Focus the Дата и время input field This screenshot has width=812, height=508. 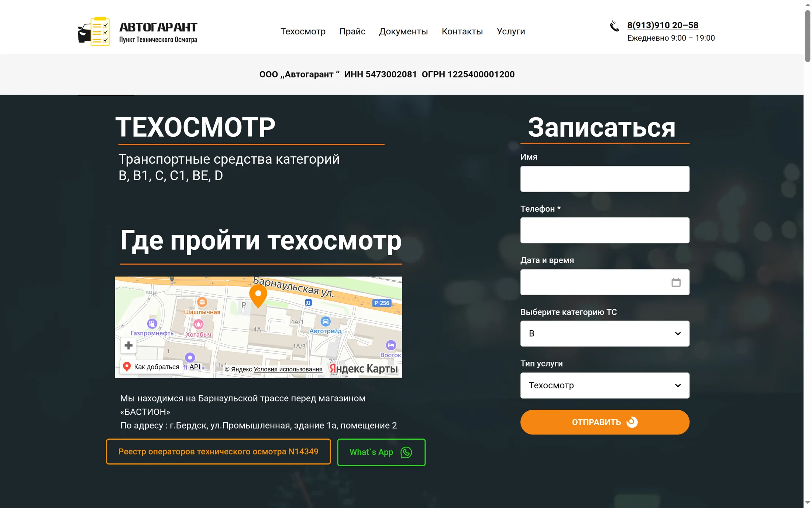tap(605, 282)
